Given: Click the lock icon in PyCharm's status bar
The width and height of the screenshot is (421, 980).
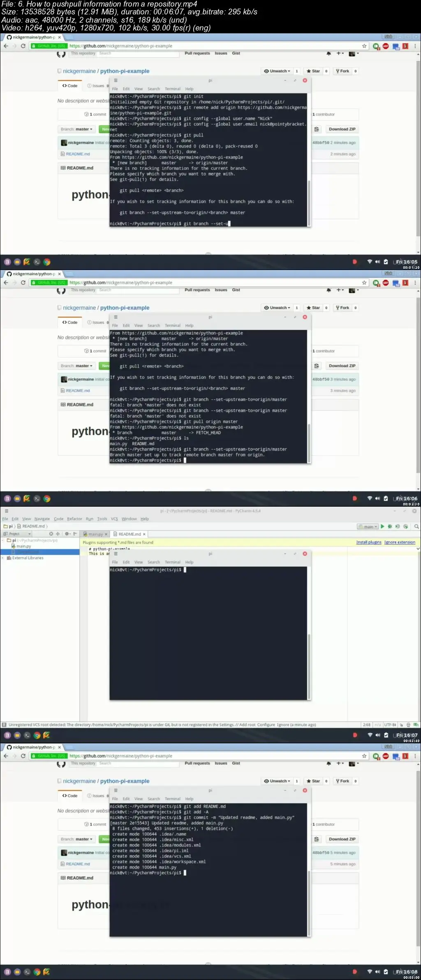Looking at the screenshot, I should [402, 725].
